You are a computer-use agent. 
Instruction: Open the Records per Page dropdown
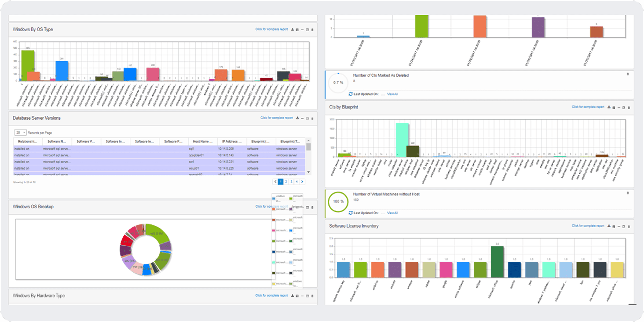click(20, 133)
